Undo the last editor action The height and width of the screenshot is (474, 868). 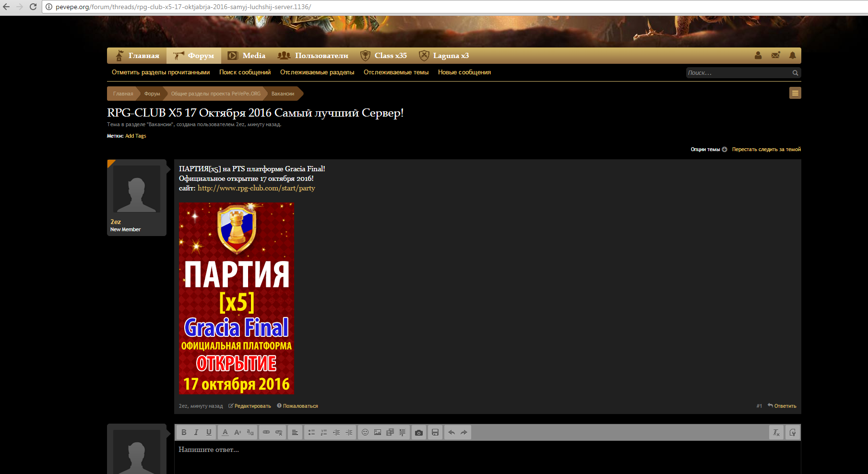452,432
